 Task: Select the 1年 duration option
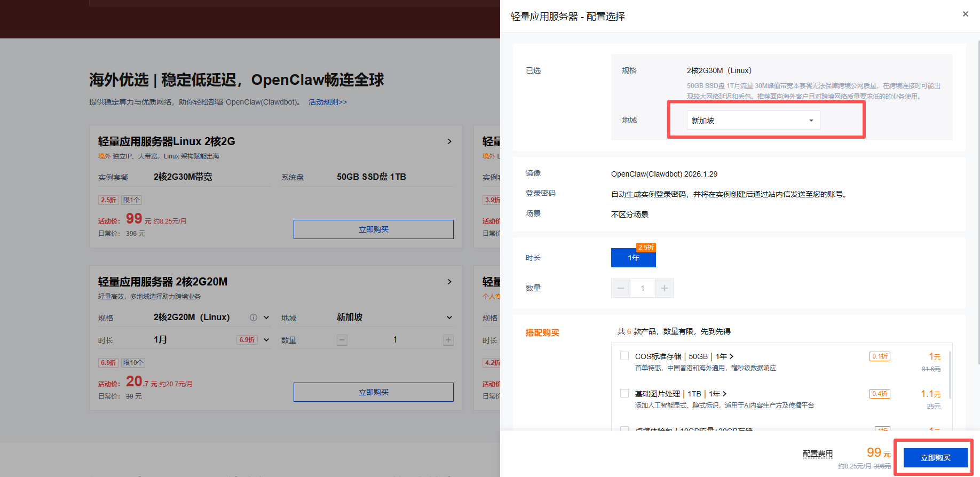tap(633, 258)
